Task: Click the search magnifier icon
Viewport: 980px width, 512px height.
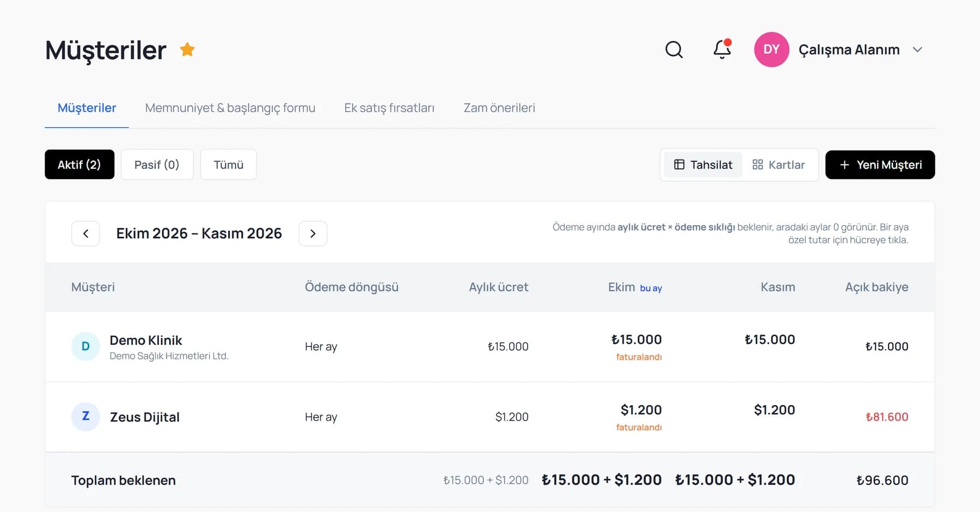Action: click(674, 50)
